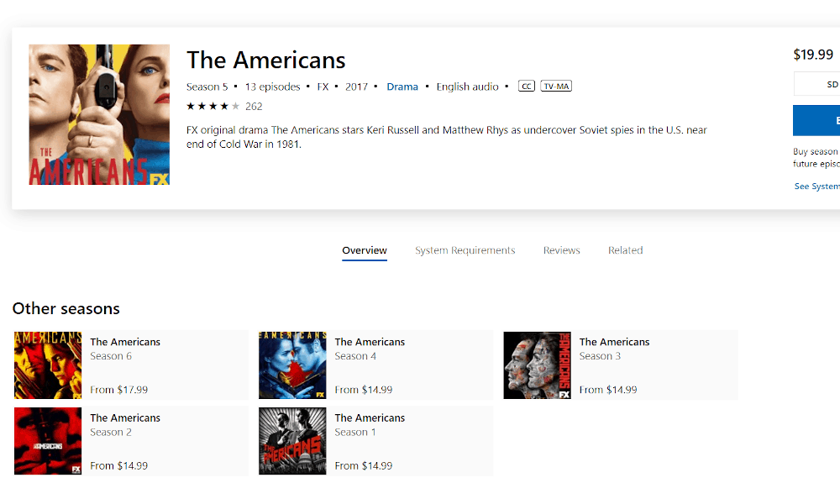Click the CC closed captions badge
Screen dimensions: 840x504
click(526, 87)
